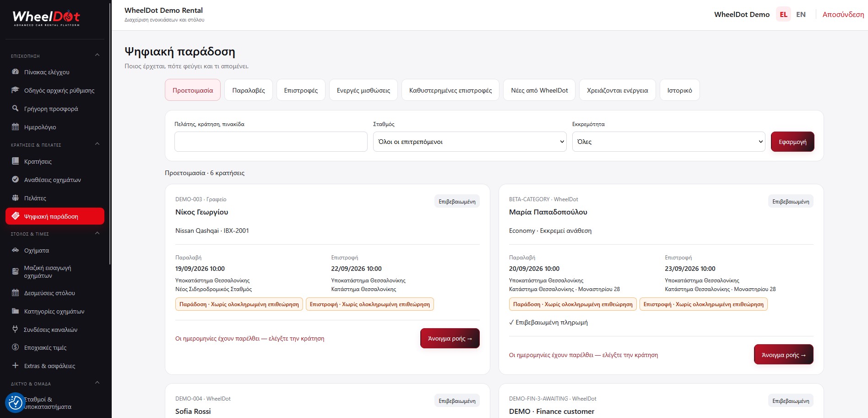Open the Εκκρεμότητα dropdown
The height and width of the screenshot is (418, 868).
click(x=668, y=142)
